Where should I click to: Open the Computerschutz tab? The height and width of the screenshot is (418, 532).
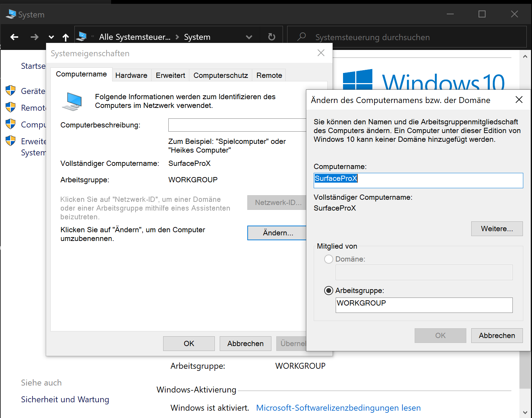[220, 75]
